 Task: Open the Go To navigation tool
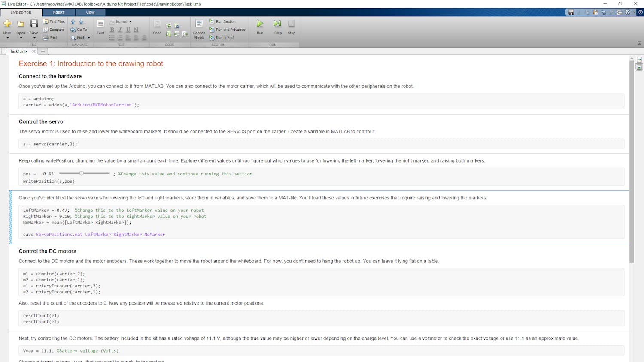(79, 30)
